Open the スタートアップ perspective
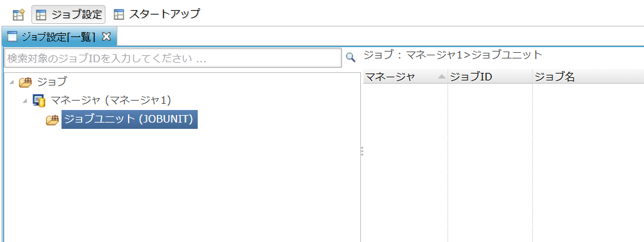Viewport: 644px width, 242px height. click(x=156, y=15)
